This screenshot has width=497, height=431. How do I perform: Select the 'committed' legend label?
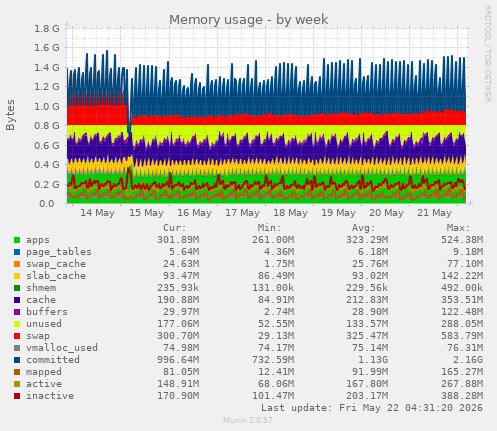(53, 360)
